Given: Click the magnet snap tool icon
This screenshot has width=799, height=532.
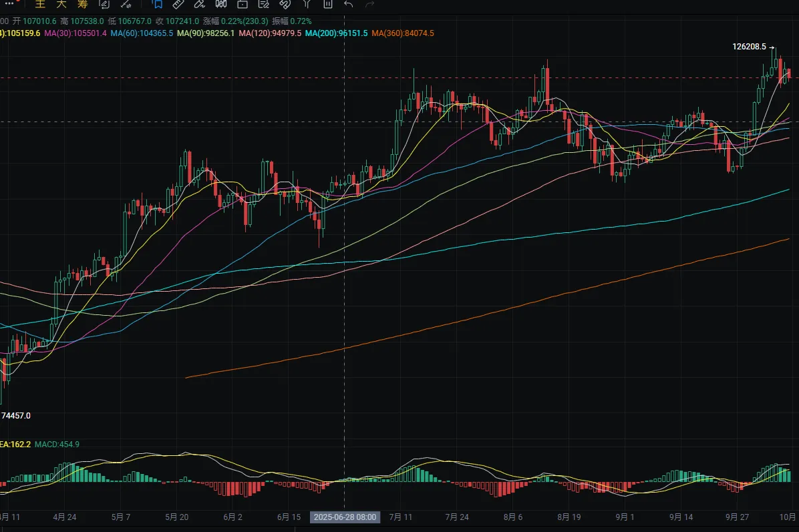Looking at the screenshot, I should [x=285, y=4].
